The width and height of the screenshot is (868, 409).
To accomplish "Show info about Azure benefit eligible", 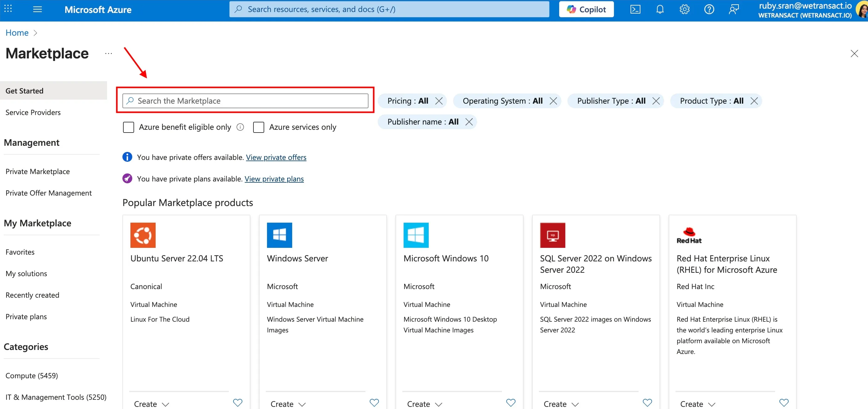I will (x=240, y=127).
